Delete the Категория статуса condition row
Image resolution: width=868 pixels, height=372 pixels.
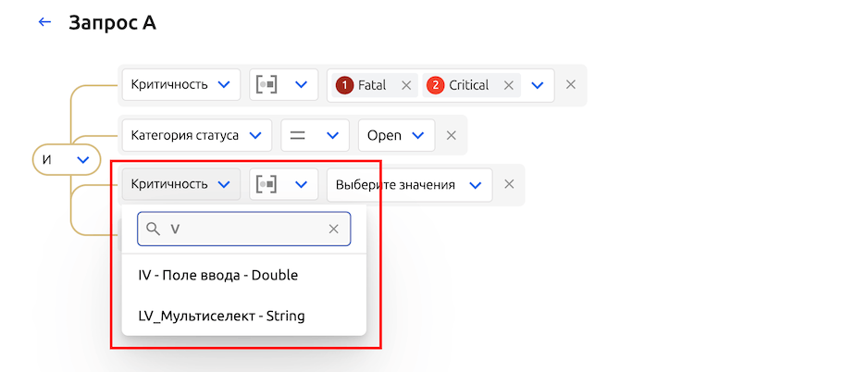[x=452, y=135]
